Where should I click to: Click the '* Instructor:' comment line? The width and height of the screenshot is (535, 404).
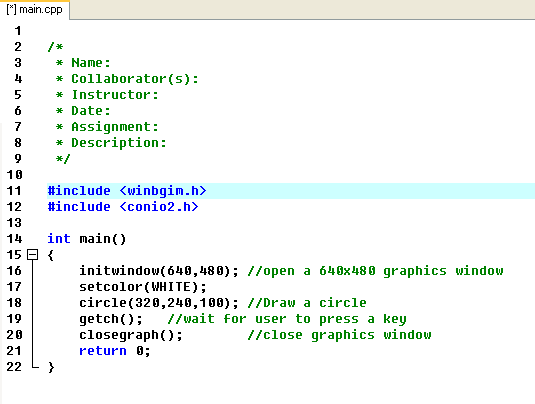(107, 95)
